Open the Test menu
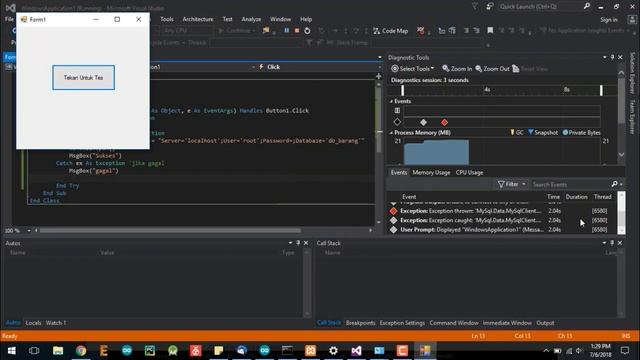Image resolution: width=640 pixels, height=360 pixels. point(227,19)
